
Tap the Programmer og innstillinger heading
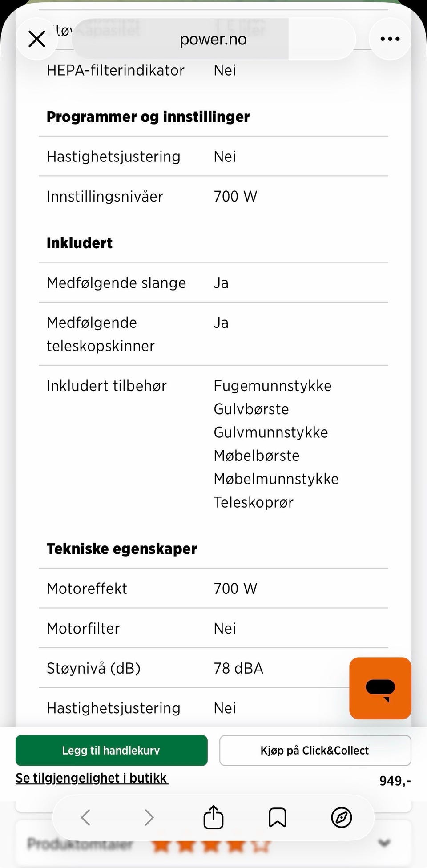(x=148, y=117)
